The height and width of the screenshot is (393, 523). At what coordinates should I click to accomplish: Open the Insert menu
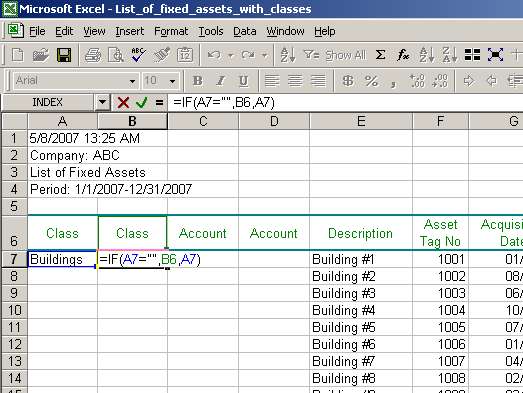[x=129, y=31]
